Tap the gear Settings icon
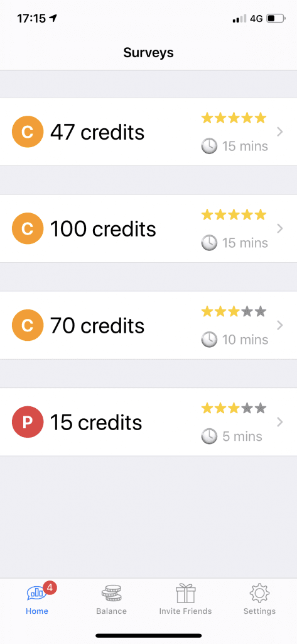The height and width of the screenshot is (644, 297). [x=259, y=594]
